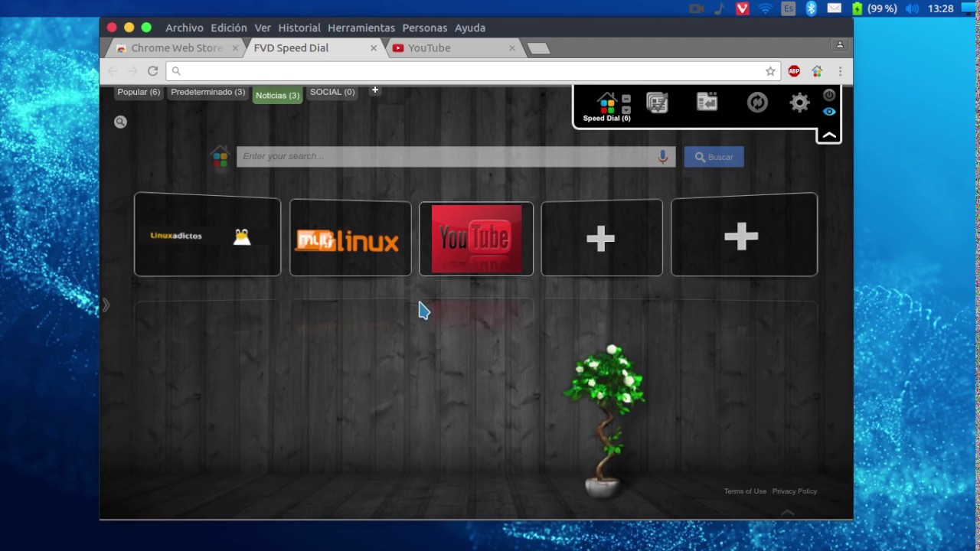This screenshot has height=551, width=980.
Task: Open the mail envelope tray icon
Action: (835, 8)
